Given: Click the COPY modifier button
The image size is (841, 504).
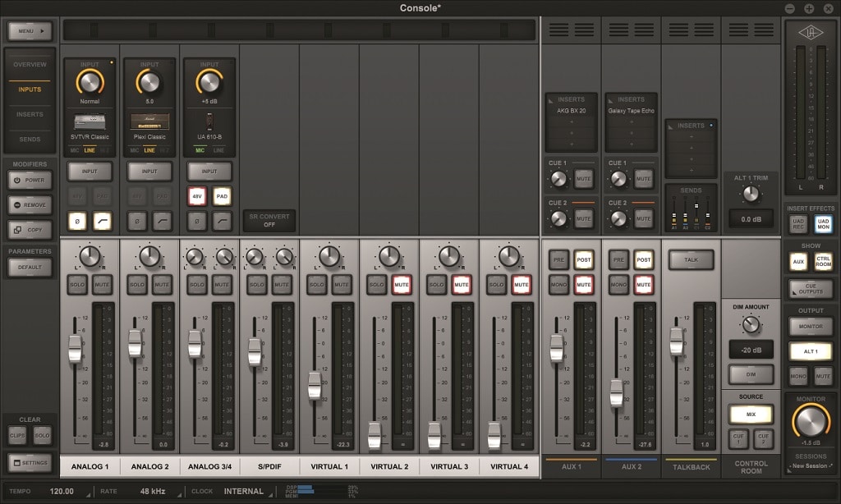Looking at the screenshot, I should point(30,230).
